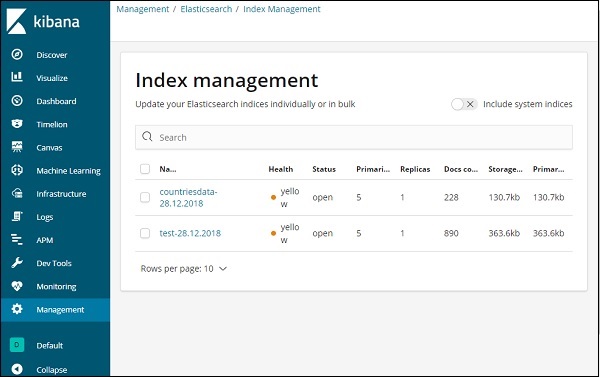Sort by Storage size column header
This screenshot has width=600, height=377.
coord(505,169)
